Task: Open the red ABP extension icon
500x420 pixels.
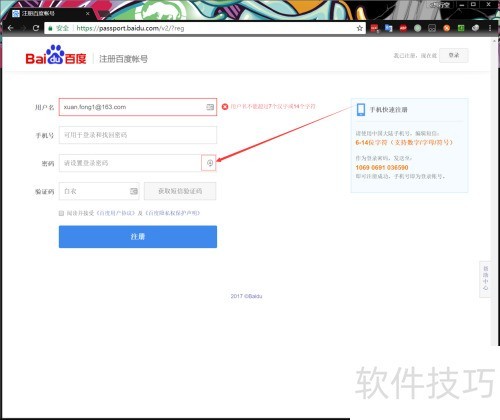Action: coord(403,28)
